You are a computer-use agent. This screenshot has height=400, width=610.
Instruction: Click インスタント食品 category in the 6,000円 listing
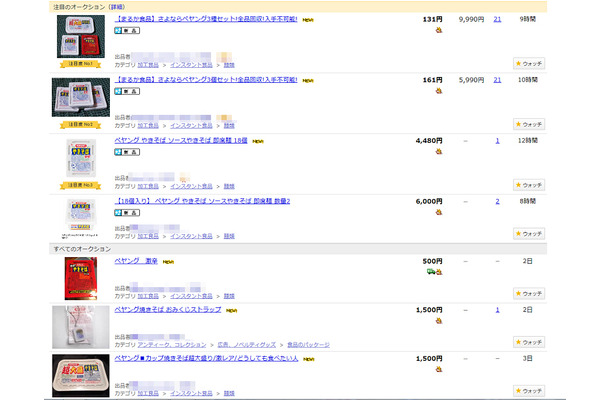point(191,236)
